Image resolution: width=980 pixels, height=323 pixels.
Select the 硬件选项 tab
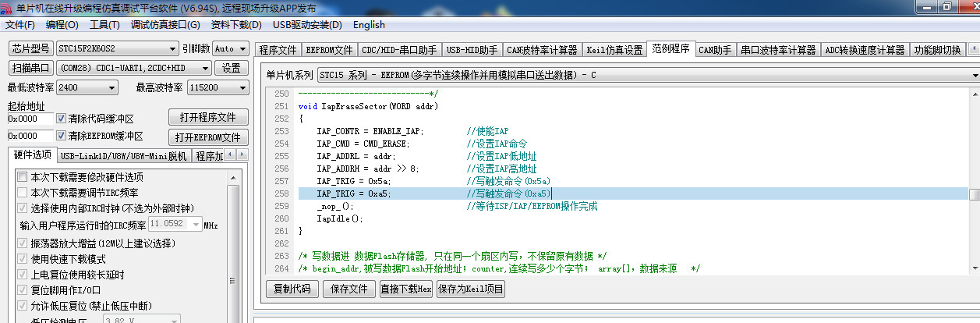click(34, 155)
